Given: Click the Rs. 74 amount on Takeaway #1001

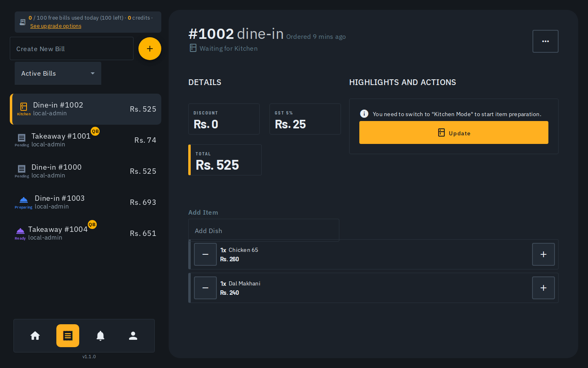Looking at the screenshot, I should pyautogui.click(x=145, y=140).
